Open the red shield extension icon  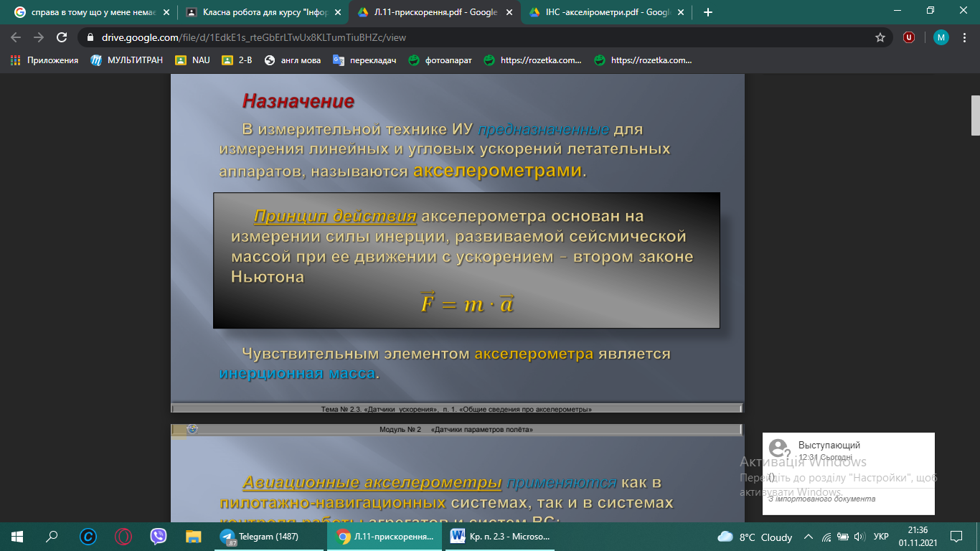(909, 37)
